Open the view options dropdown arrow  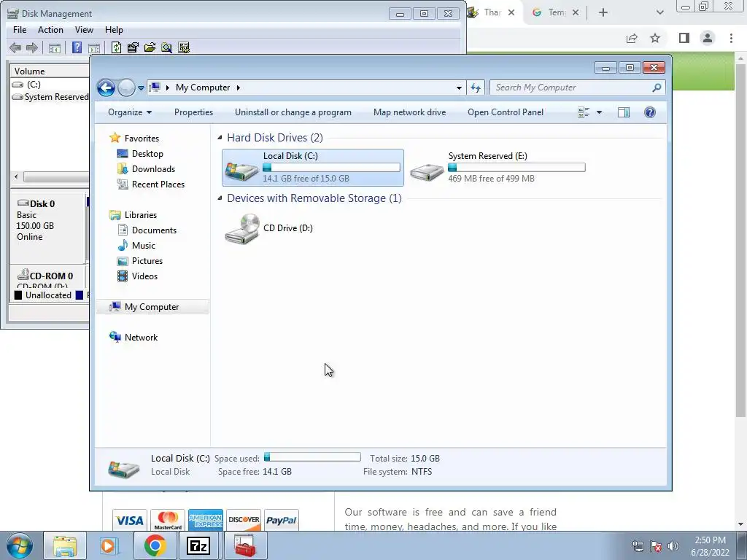coord(599,112)
